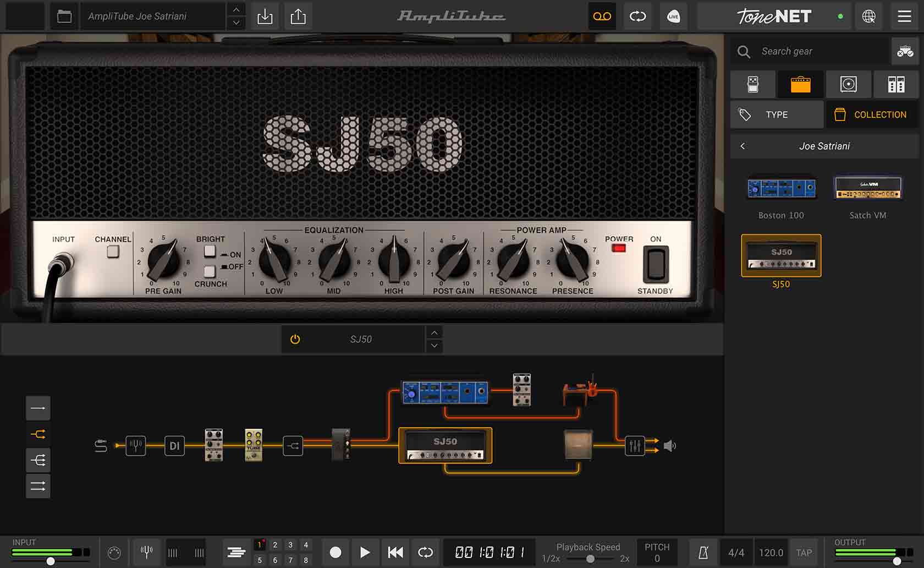Open the mixer block in chain

(x=635, y=446)
